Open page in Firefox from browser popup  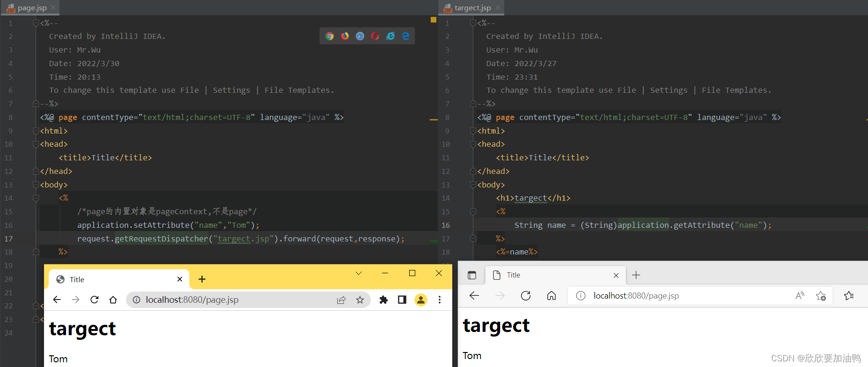(345, 36)
